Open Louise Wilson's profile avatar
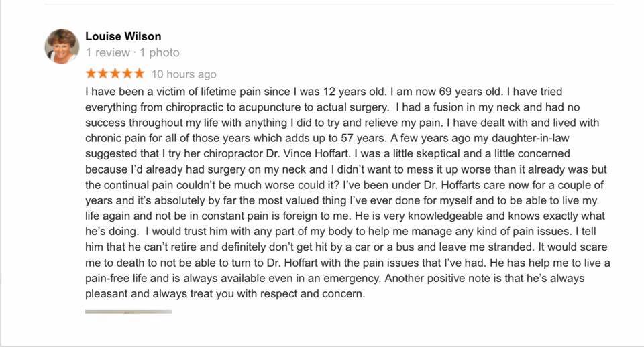Screen dimensions: 644x347 coord(62,46)
